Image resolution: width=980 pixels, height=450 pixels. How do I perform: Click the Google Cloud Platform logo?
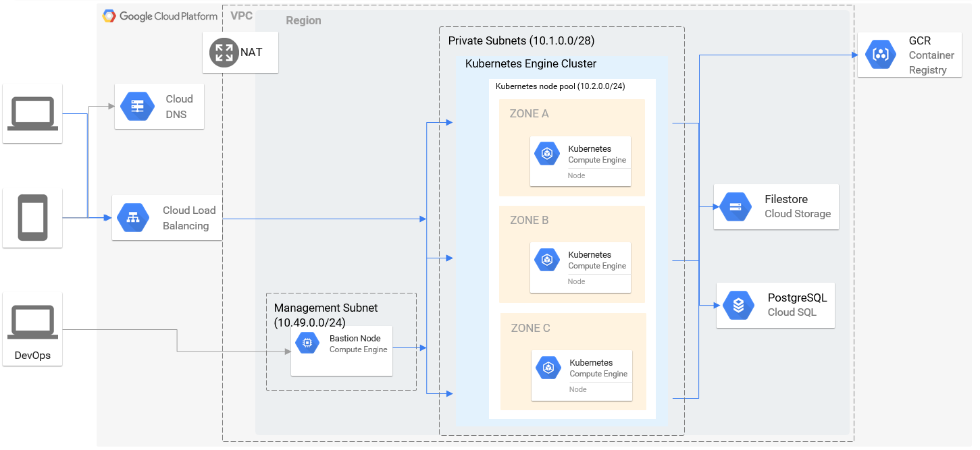160,16
